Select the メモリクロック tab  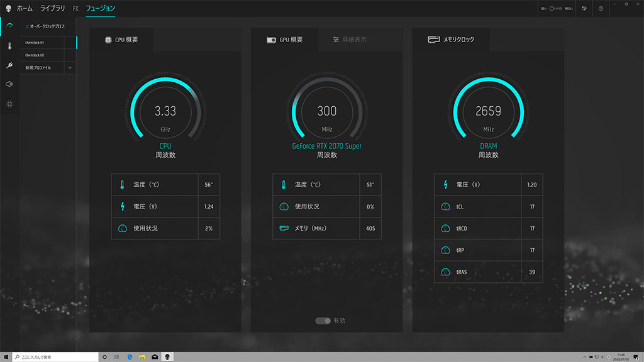pos(451,40)
